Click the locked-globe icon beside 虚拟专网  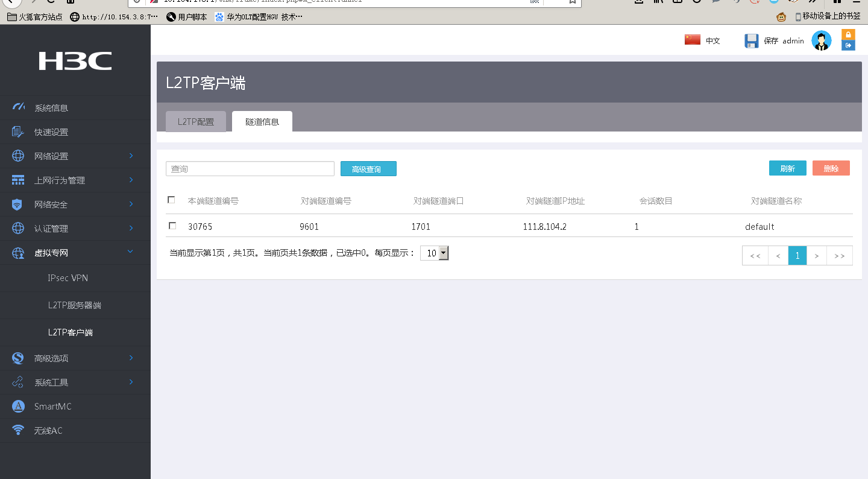click(18, 253)
